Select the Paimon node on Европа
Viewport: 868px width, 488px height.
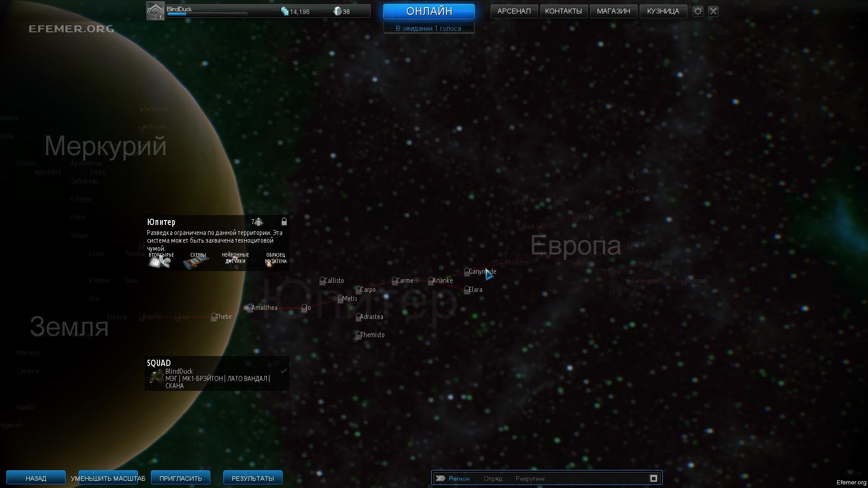click(x=641, y=172)
